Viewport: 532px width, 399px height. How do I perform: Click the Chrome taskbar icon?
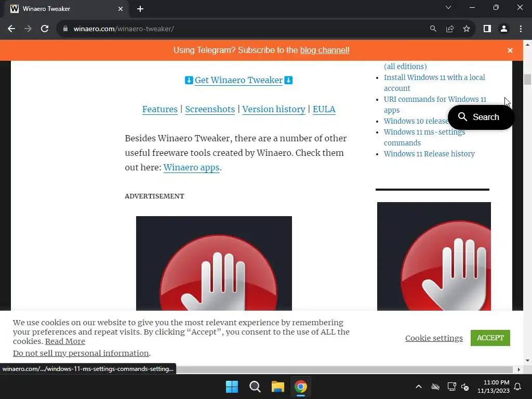pyautogui.click(x=301, y=387)
